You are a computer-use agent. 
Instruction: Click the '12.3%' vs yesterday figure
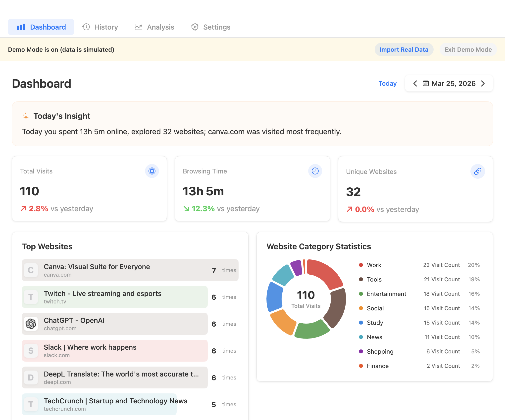click(203, 209)
